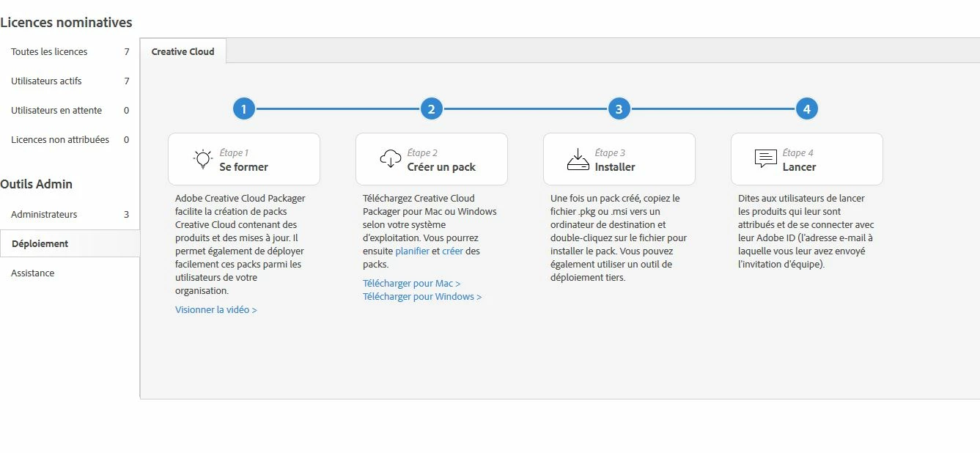
Task: Open Toutes les licences in sidebar
Action: (70, 51)
